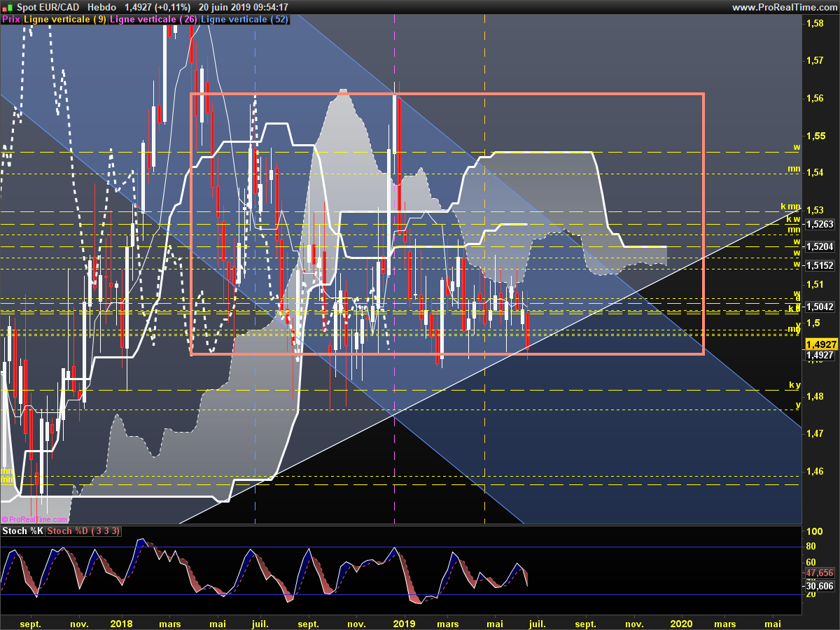The width and height of the screenshot is (840, 630).
Task: Click the 2019 label on time axis
Action: [x=405, y=624]
